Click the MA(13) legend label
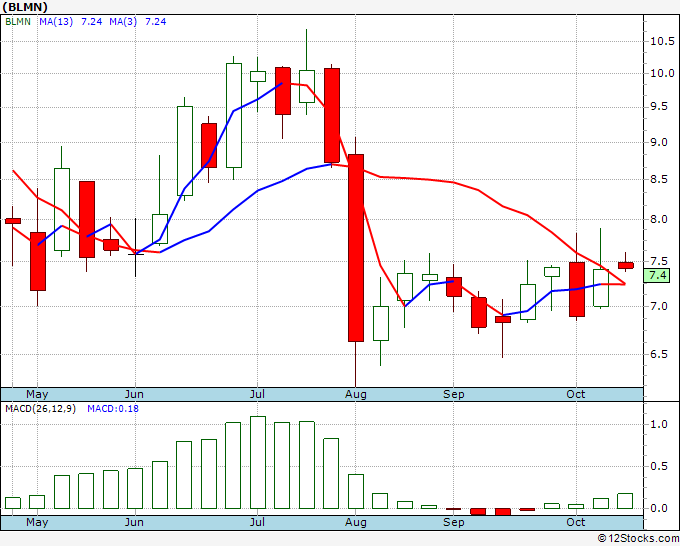 (x=56, y=22)
